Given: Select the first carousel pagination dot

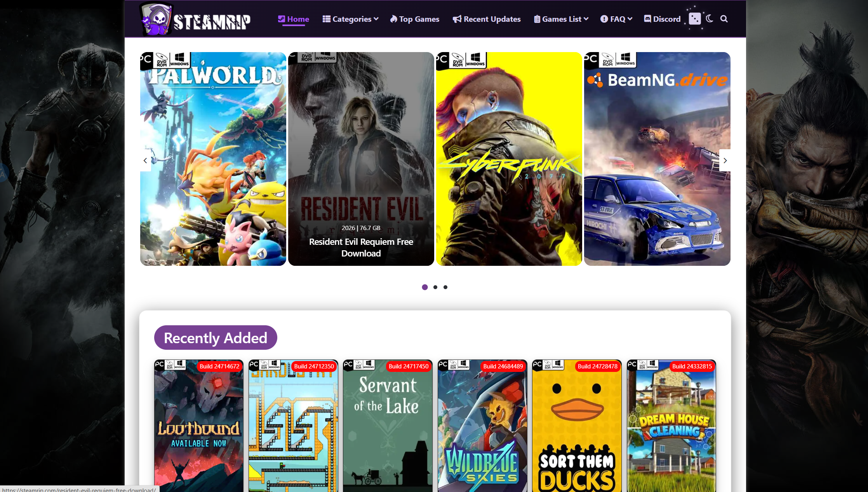Looking at the screenshot, I should pyautogui.click(x=425, y=287).
